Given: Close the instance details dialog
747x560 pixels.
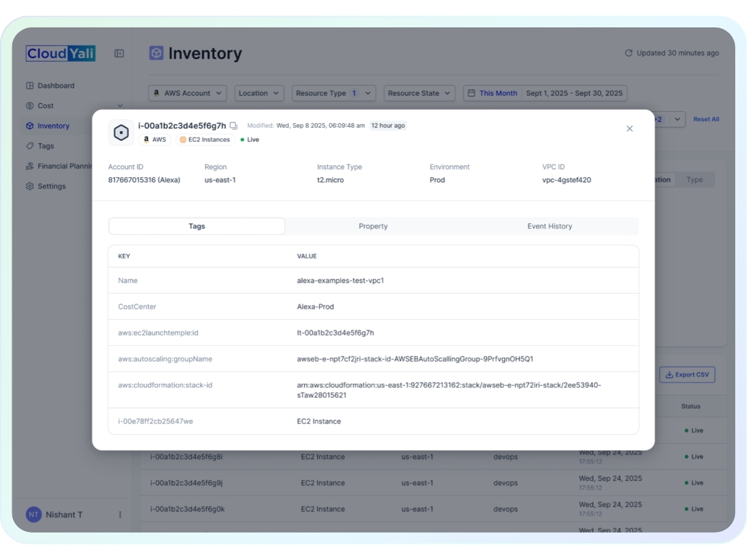Looking at the screenshot, I should tap(629, 128).
